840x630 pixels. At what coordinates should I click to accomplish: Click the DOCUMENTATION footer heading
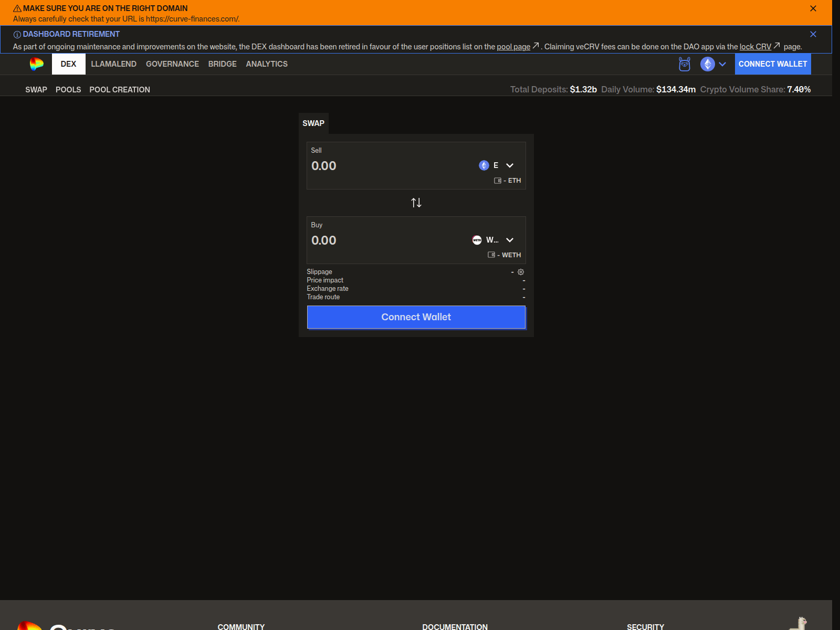pyautogui.click(x=455, y=626)
